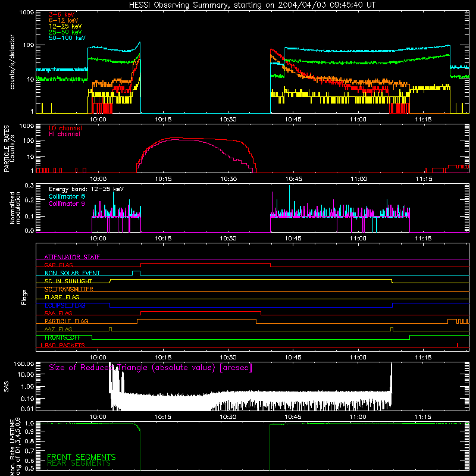Click the 100.00 y-axis value of the SAS panel
Screen dimensions: 476x476
[24, 364]
